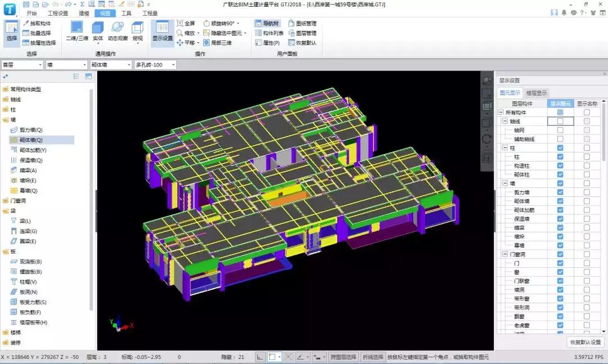
Task: Check the 轴网 display element checkbox
Action: tap(560, 130)
